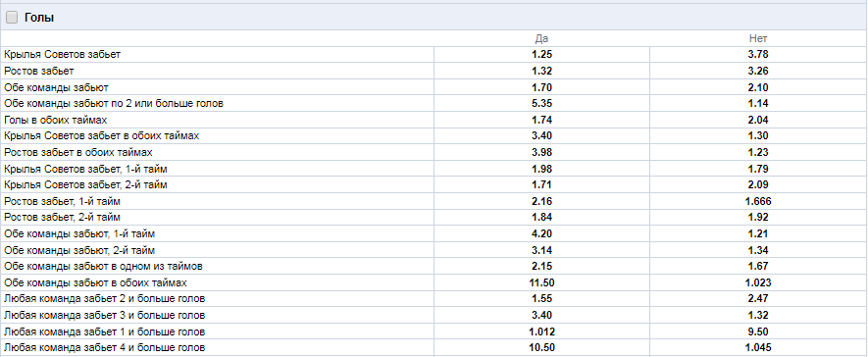Image resolution: width=868 pixels, height=357 pixels.
Task: Pick 3.14 Обе команды забьют, 2-й тайм
Action: (541, 250)
